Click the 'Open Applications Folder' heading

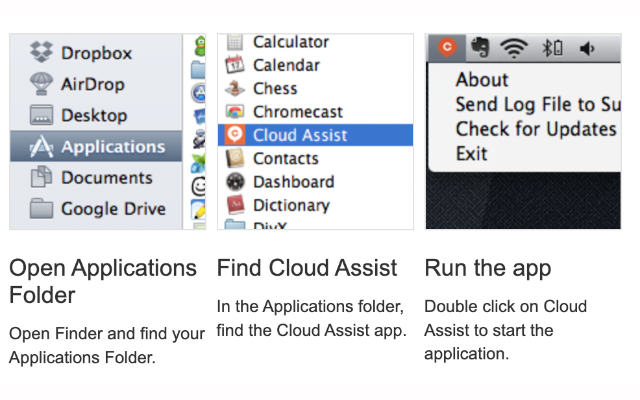pyautogui.click(x=103, y=281)
